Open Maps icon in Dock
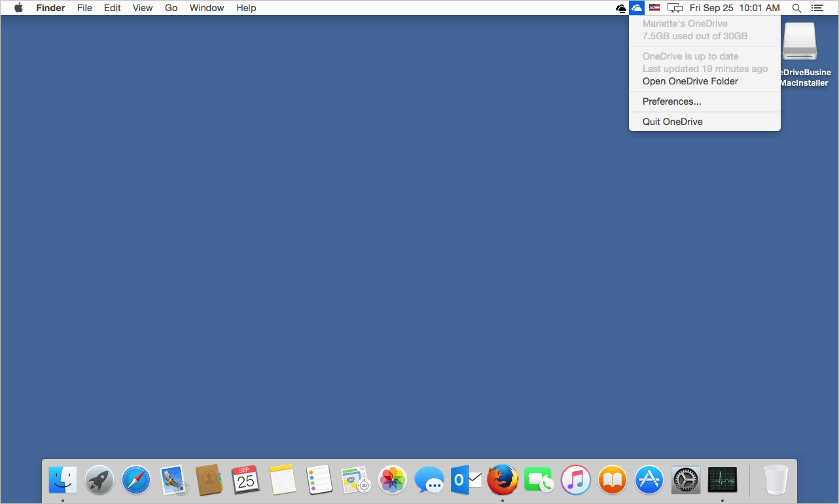 pyautogui.click(x=356, y=480)
